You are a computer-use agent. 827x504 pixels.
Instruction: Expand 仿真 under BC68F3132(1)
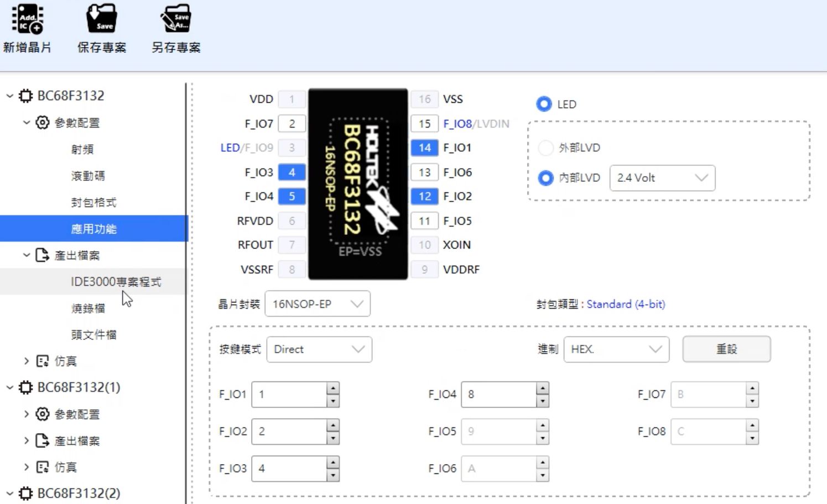click(26, 467)
